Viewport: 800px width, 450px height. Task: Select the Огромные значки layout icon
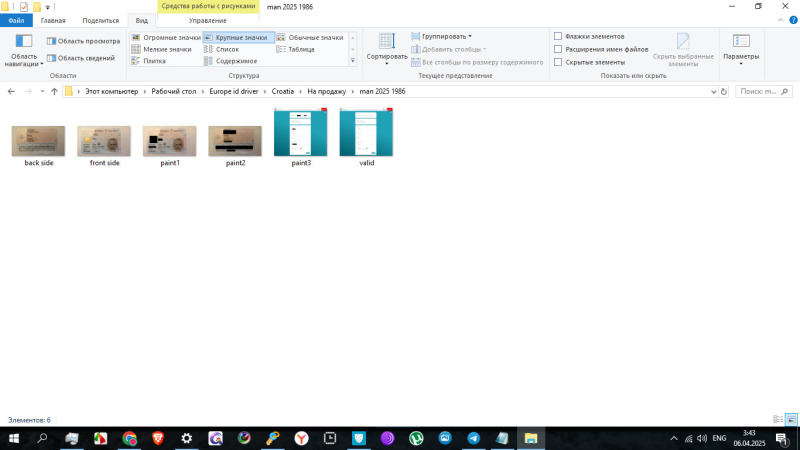pyautogui.click(x=166, y=37)
